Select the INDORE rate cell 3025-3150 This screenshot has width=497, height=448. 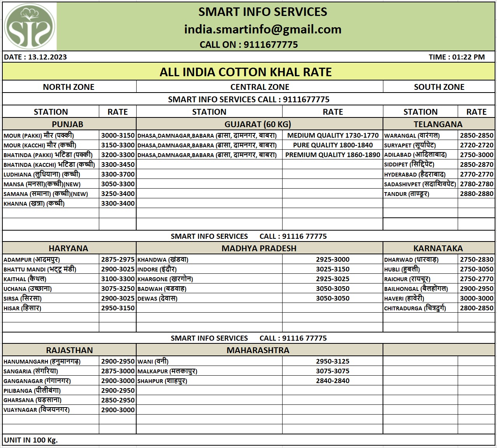pyautogui.click(x=332, y=269)
